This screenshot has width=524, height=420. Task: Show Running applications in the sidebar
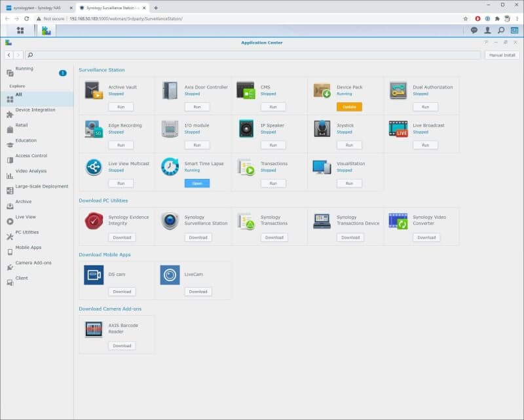coord(24,69)
